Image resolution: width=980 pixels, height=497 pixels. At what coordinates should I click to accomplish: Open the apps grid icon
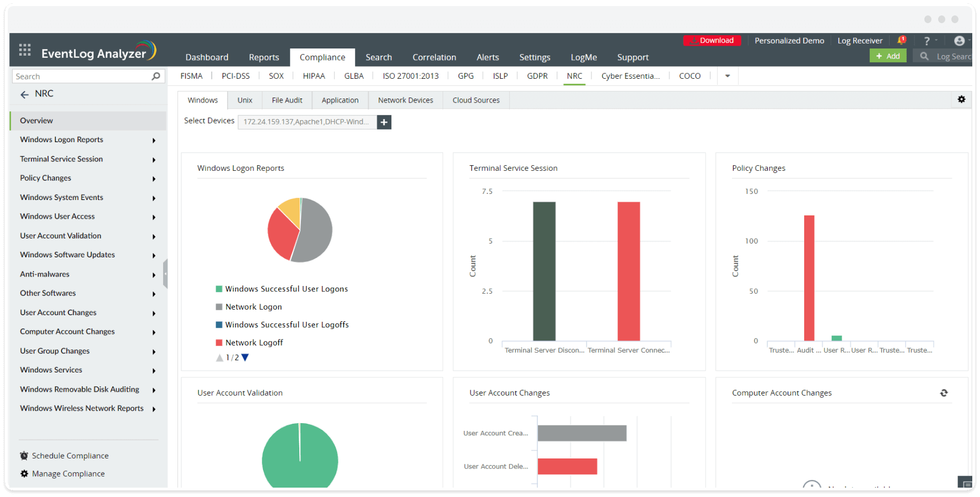[x=25, y=50]
